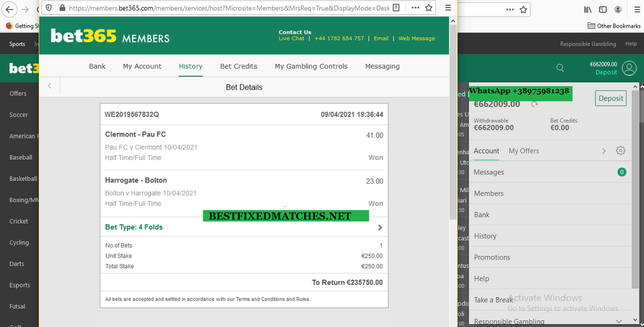This screenshot has height=327, width=644.
Task: Toggle sidebar icon in Firefox toolbar
Action: 603,9
